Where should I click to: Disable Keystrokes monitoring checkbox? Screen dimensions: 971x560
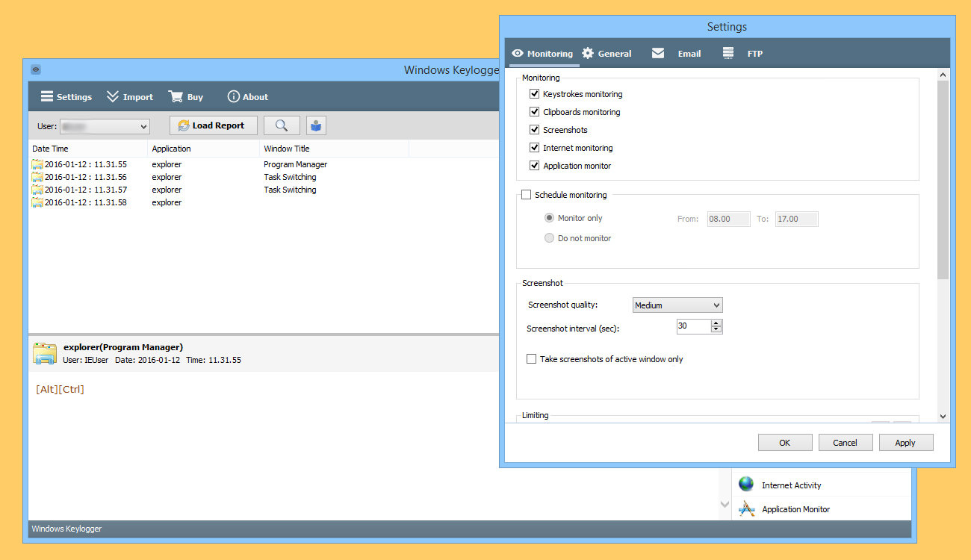tap(534, 94)
